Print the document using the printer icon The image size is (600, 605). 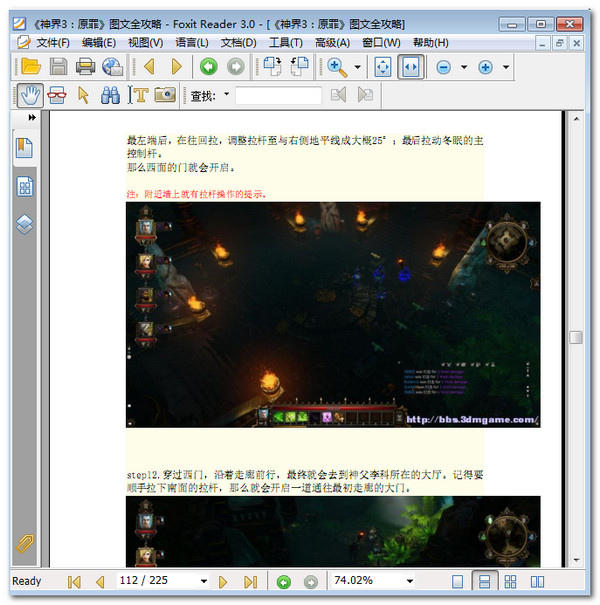click(x=85, y=67)
